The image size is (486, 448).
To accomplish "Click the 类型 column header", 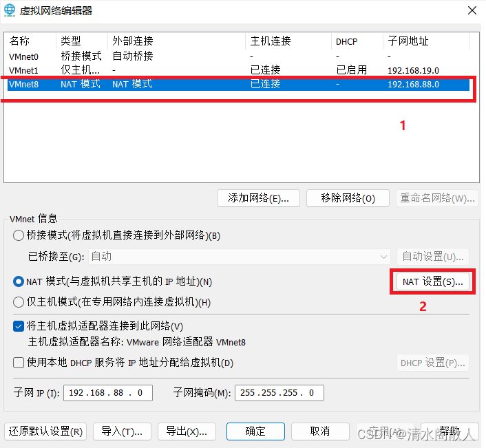I will (82, 41).
